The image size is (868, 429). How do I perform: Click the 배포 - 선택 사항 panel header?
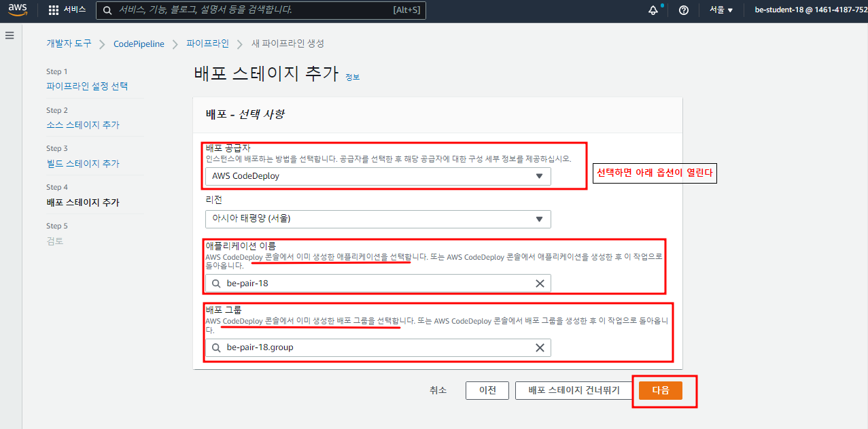[245, 114]
